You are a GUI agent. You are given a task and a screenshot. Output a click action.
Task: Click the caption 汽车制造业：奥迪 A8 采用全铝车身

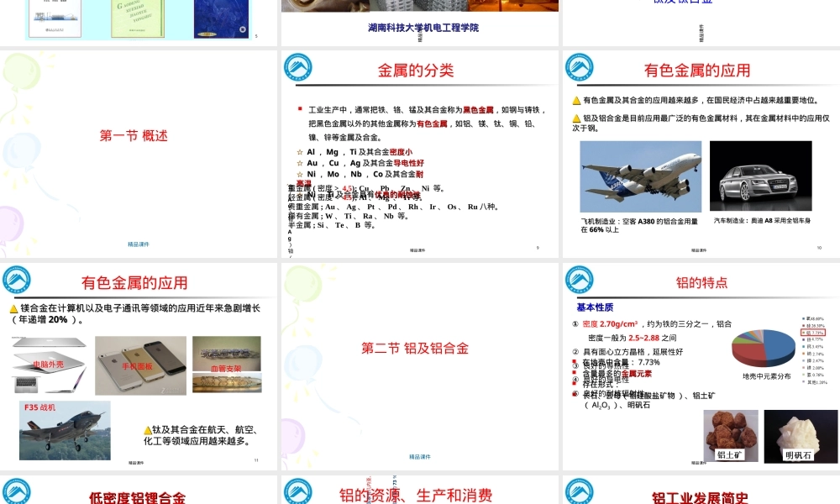(x=763, y=221)
